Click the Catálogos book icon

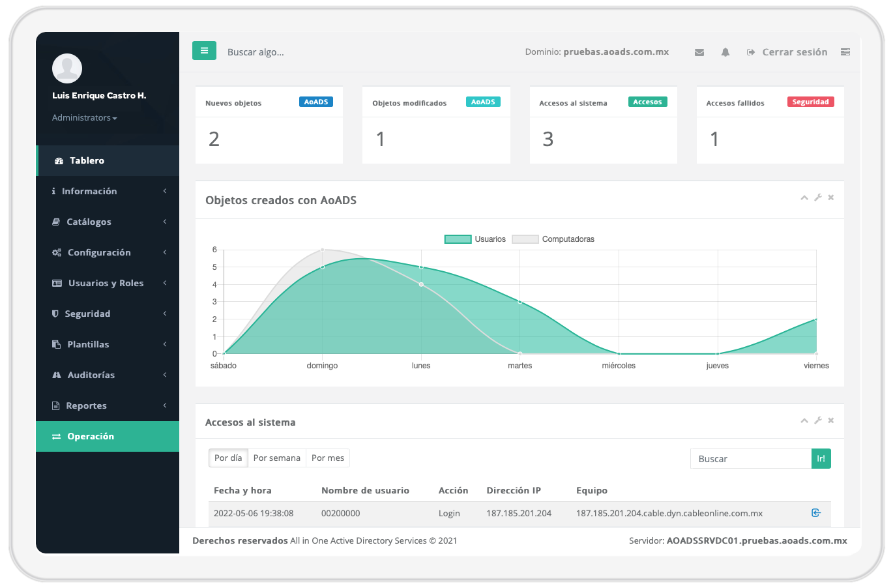[56, 222]
